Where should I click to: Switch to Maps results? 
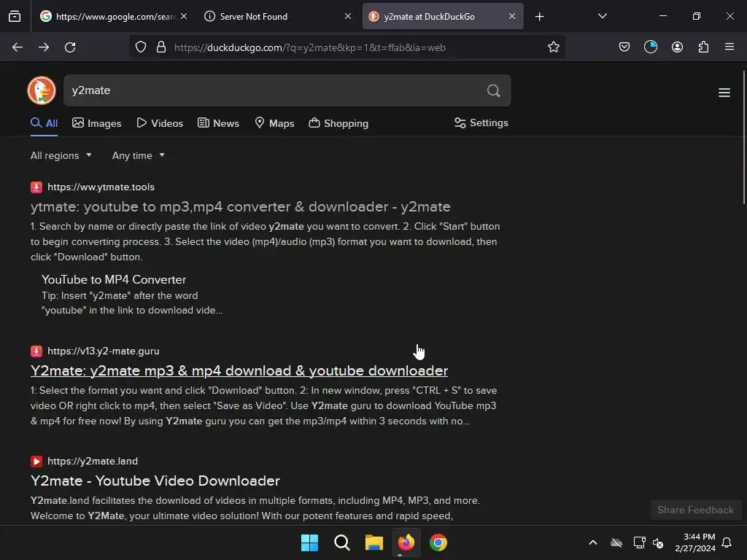tap(274, 123)
